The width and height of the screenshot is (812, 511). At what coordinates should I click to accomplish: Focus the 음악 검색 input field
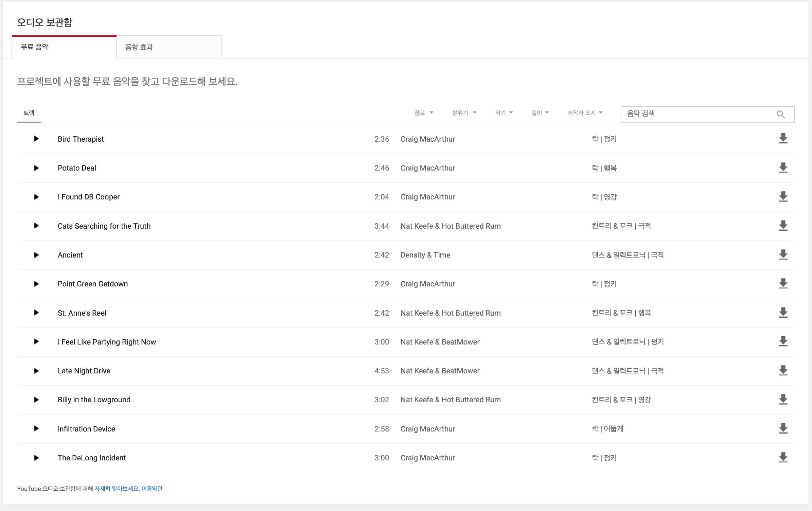[x=696, y=114]
